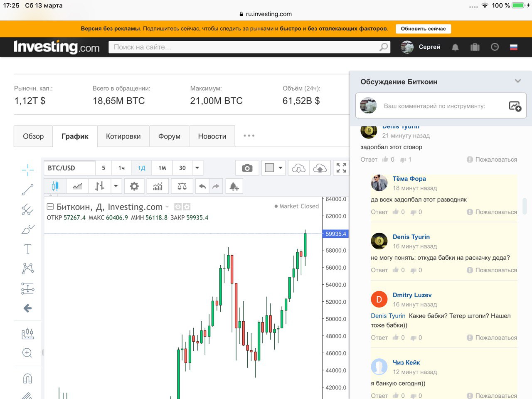The height and width of the screenshot is (399, 532).
Task: Open the chart layout square dropdown
Action: point(273,168)
